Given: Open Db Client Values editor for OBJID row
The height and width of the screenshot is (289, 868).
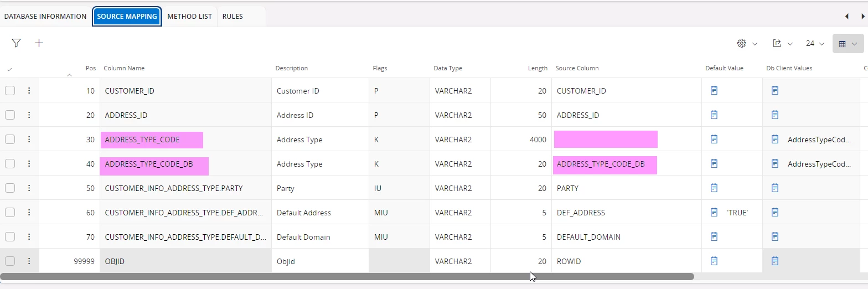Looking at the screenshot, I should click(x=775, y=261).
